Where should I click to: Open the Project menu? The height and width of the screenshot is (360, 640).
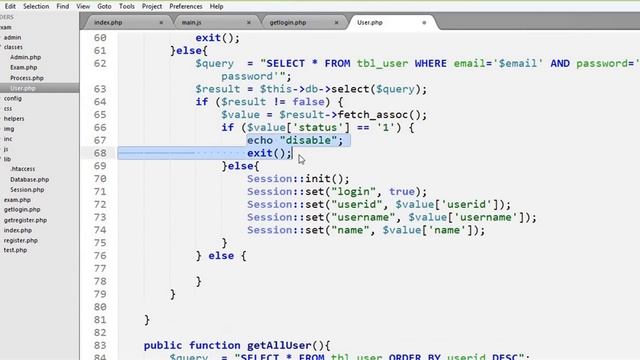[x=152, y=7]
